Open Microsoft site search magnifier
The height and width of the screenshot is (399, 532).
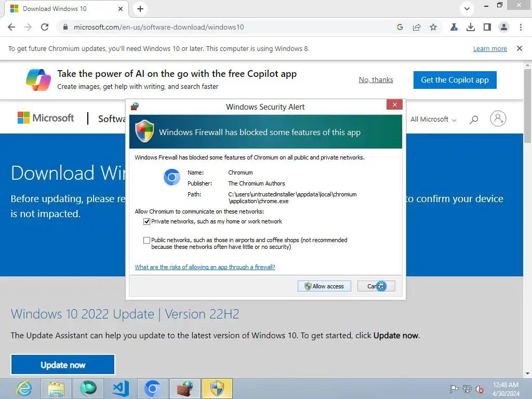tap(474, 119)
